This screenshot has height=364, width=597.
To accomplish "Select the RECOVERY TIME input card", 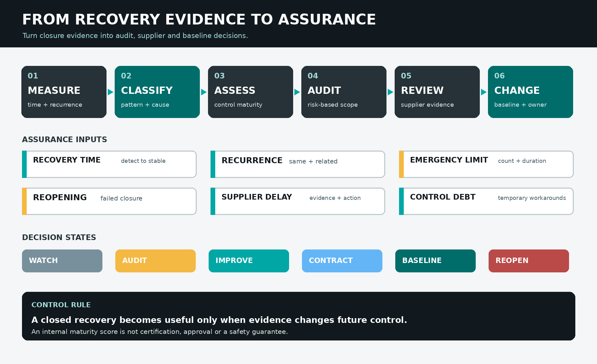I will click(109, 164).
